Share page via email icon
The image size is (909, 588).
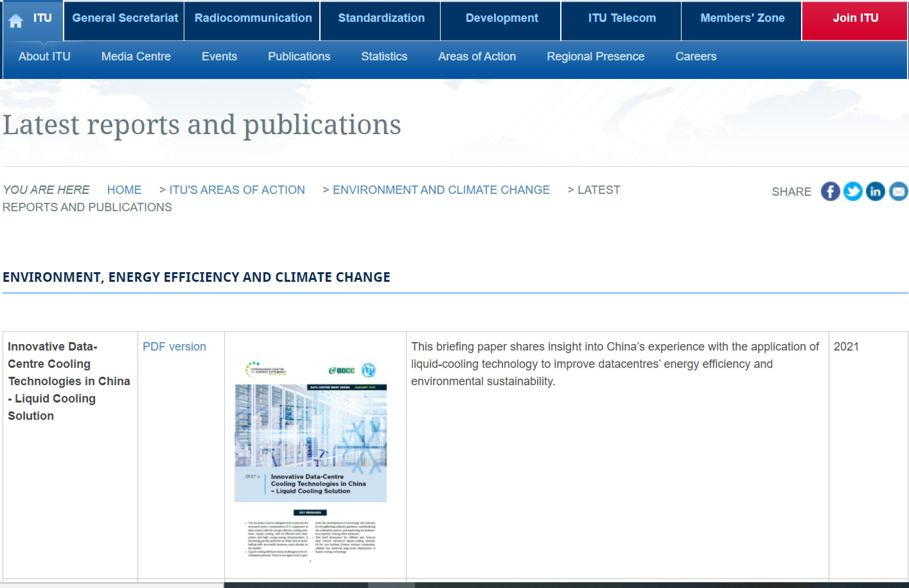pyautogui.click(x=898, y=191)
